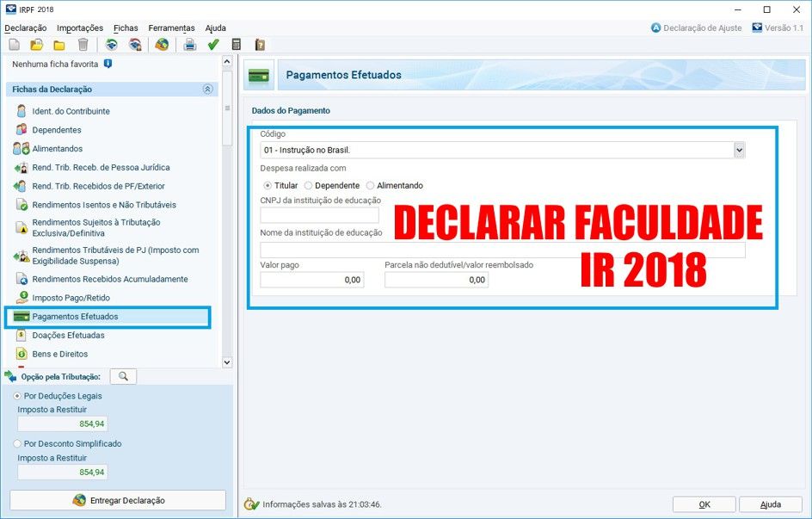Click the Bens e Direitos icon

pos(20,353)
